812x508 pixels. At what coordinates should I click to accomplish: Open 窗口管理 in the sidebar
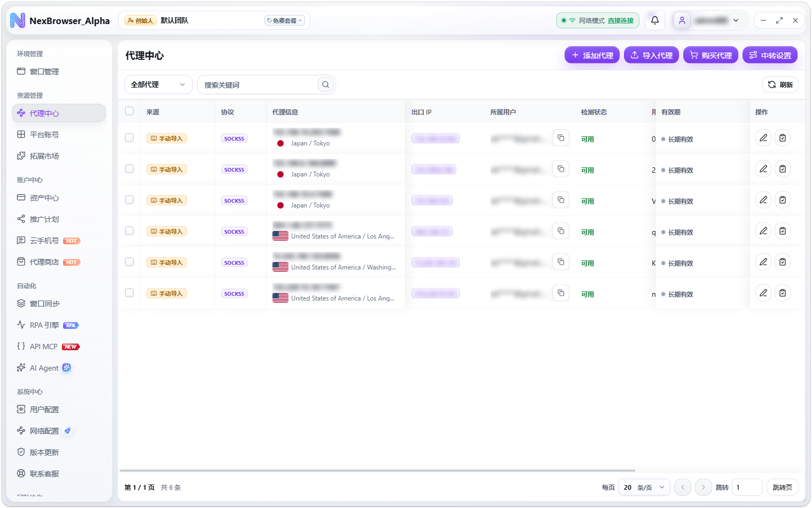pyautogui.click(x=59, y=72)
